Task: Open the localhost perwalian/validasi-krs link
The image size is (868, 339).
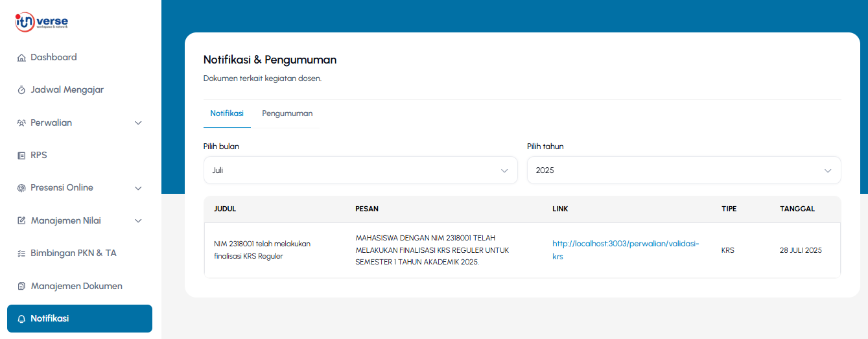Action: point(626,250)
